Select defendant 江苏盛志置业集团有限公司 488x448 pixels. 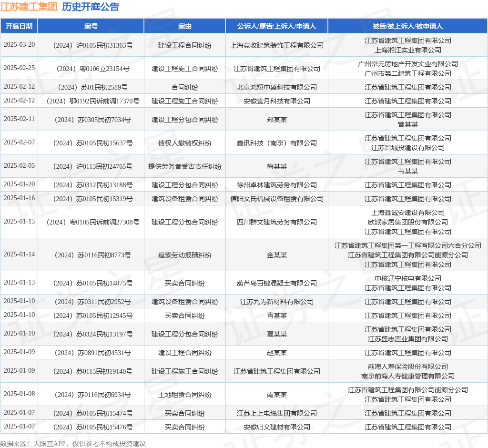(408, 339)
